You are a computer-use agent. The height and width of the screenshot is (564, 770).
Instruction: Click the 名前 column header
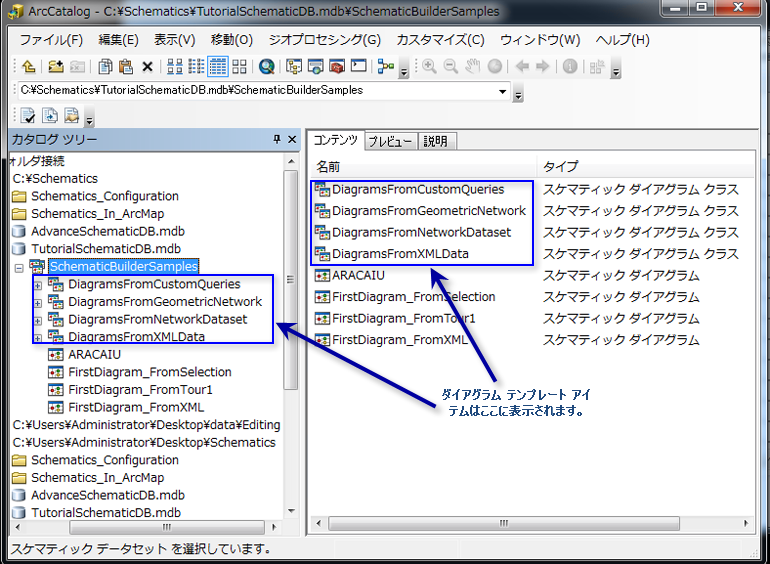point(329,166)
